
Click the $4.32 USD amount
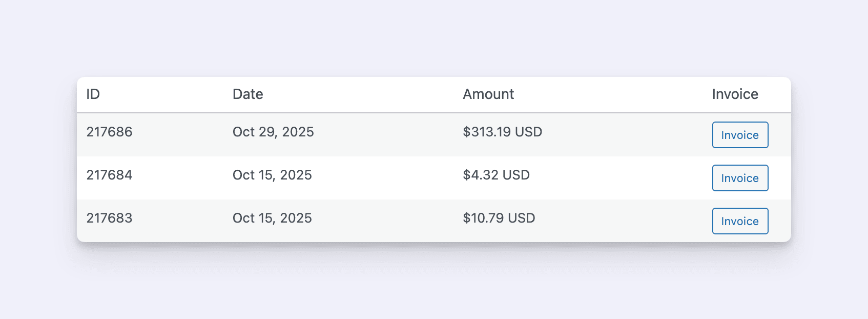point(496,175)
